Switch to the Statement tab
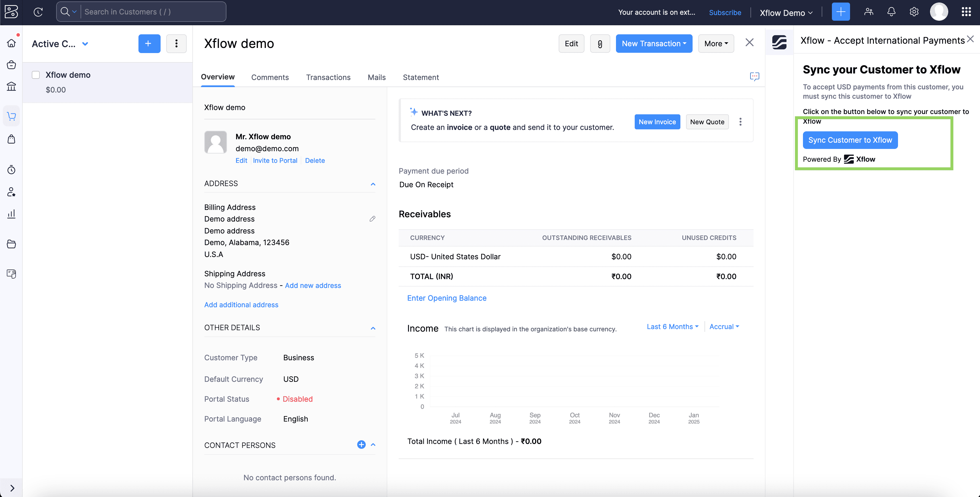980x497 pixels. click(421, 77)
